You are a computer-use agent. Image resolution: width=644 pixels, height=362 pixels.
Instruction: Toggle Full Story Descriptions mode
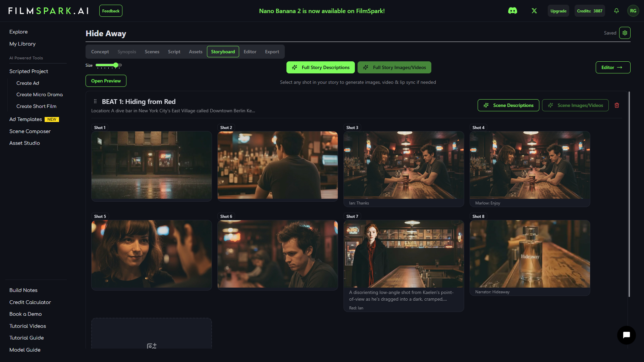pos(320,67)
